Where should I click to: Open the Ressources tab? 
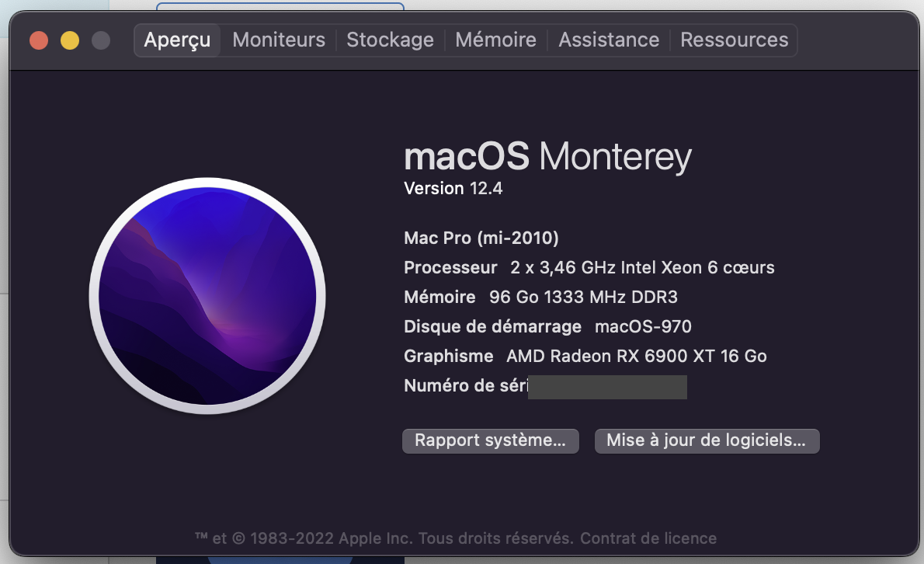[x=734, y=40]
